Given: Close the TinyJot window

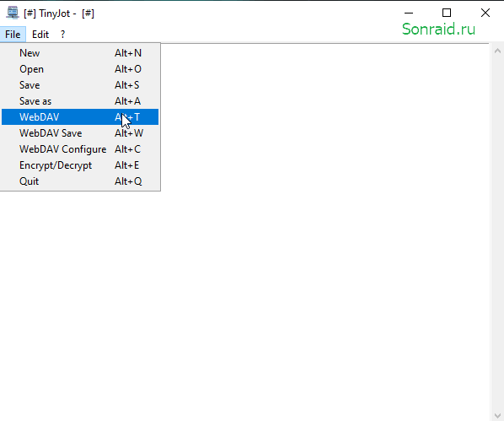Looking at the screenshot, I should [485, 13].
